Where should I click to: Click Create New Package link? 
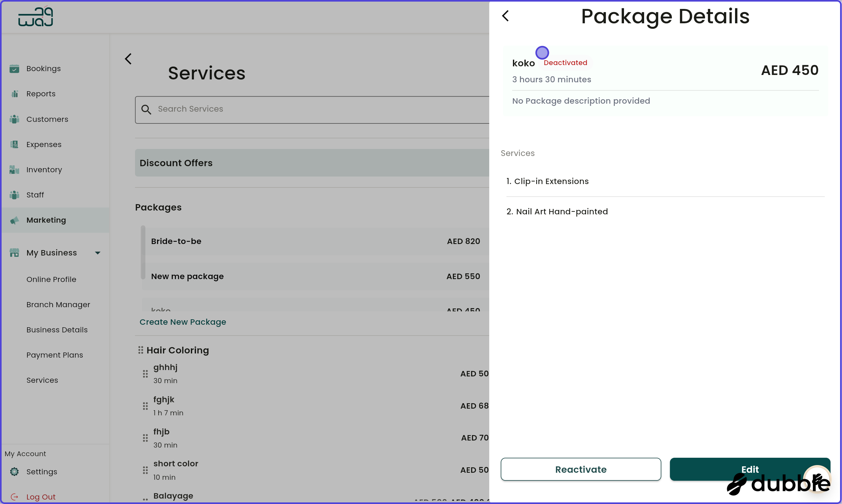tap(183, 322)
